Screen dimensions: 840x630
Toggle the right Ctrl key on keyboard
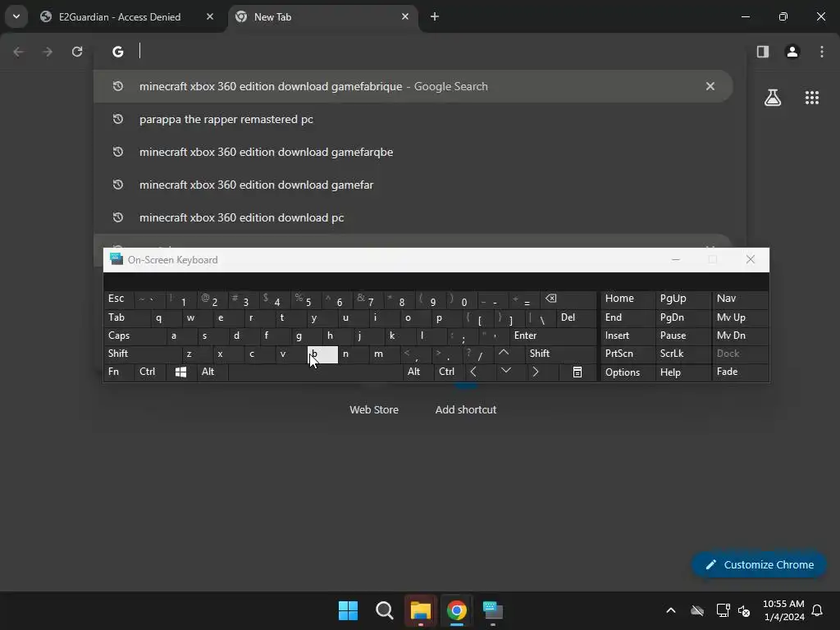click(450, 372)
